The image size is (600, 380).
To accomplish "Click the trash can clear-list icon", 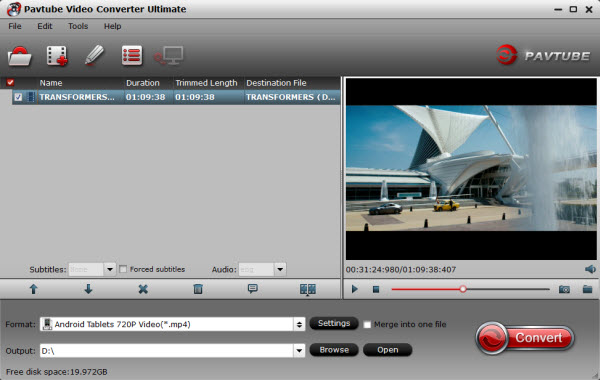I will click(x=198, y=289).
